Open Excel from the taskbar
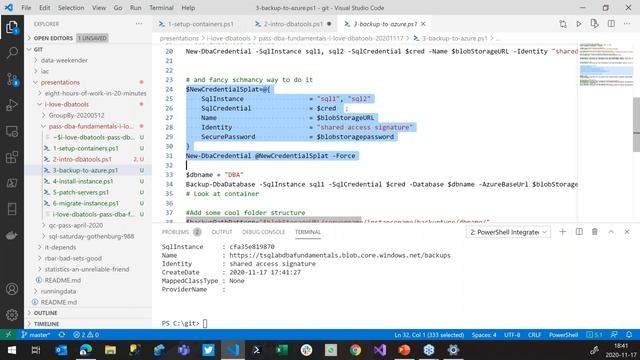This screenshot has width=640, height=360. [282, 350]
